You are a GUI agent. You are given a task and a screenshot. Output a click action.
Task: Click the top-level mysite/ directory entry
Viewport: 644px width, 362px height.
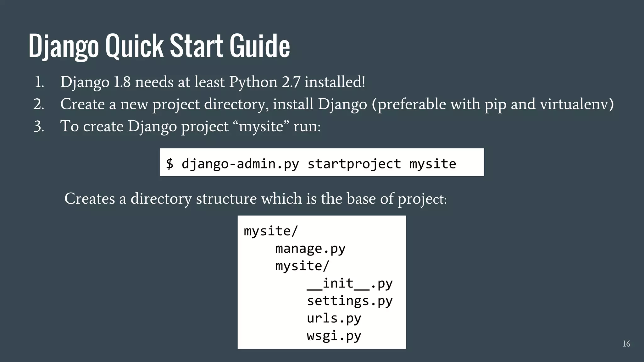(x=270, y=231)
